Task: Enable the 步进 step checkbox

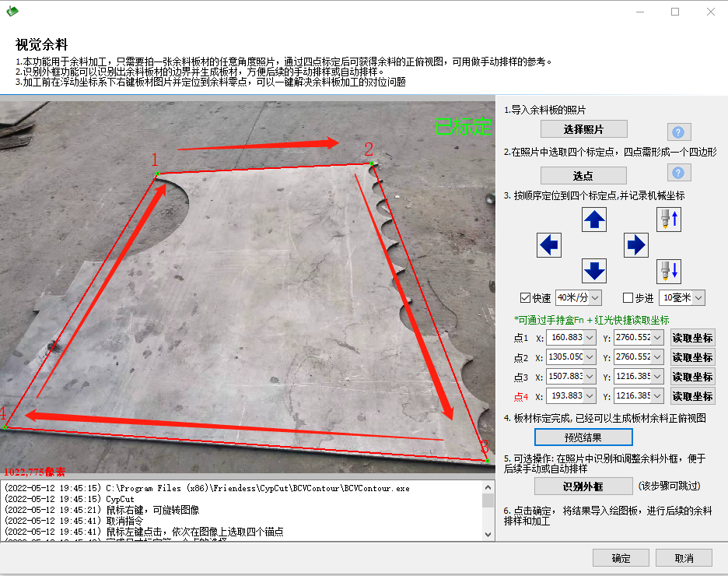Action: click(628, 298)
